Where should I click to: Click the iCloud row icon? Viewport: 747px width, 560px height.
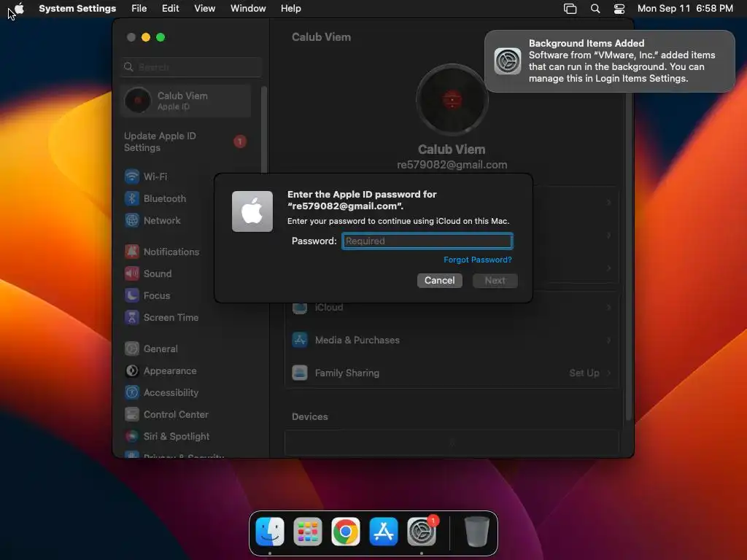point(300,307)
